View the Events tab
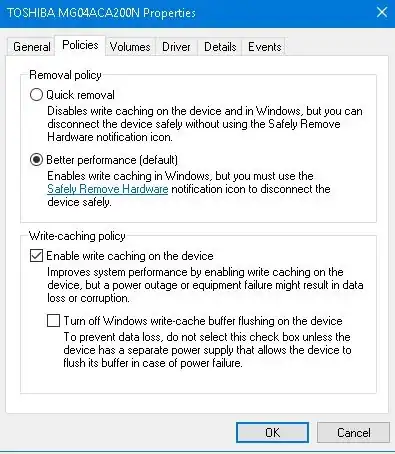This screenshot has width=395, height=454. [x=265, y=47]
